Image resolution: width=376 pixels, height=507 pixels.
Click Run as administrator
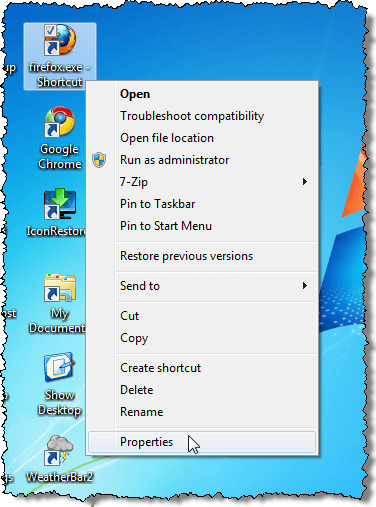tap(202, 160)
